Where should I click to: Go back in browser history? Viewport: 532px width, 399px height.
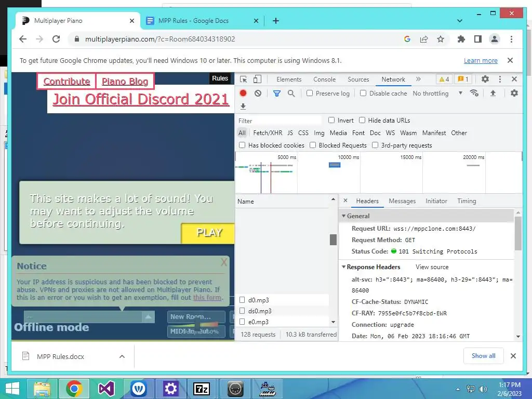coord(23,39)
